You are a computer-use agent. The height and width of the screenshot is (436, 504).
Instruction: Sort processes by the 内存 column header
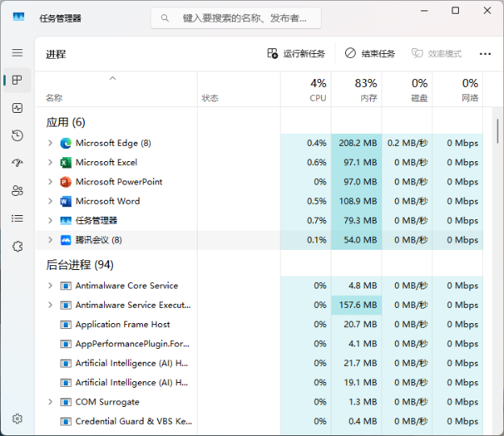(356, 89)
